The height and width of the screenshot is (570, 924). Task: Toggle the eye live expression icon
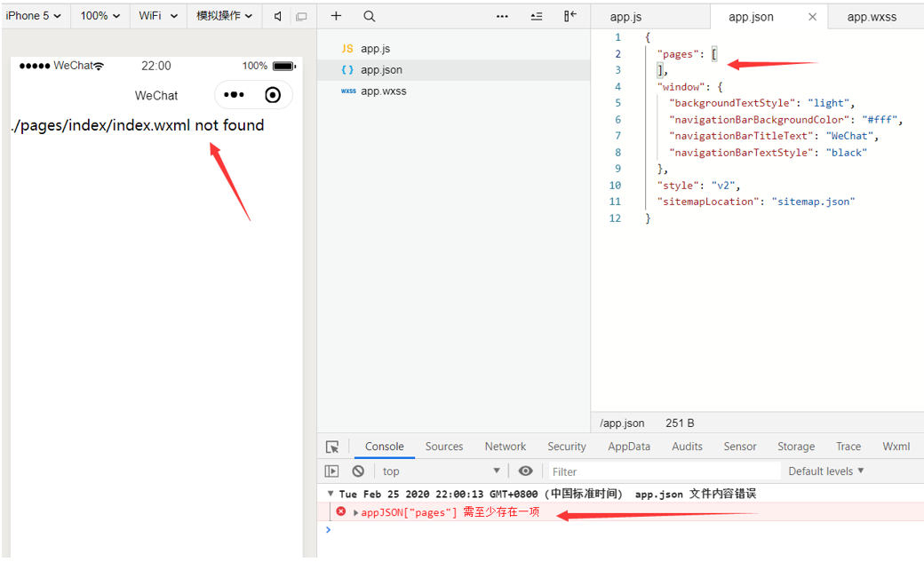[x=526, y=471]
